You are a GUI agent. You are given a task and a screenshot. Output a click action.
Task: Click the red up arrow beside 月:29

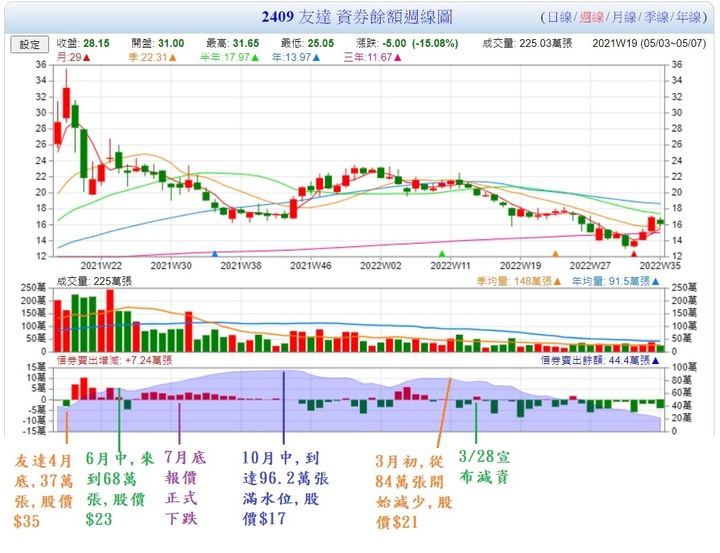87,58
